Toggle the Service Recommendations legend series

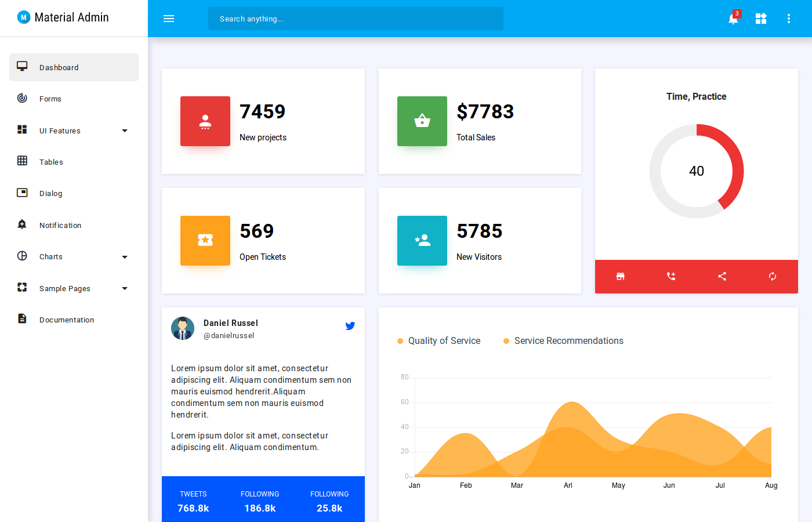coord(563,341)
